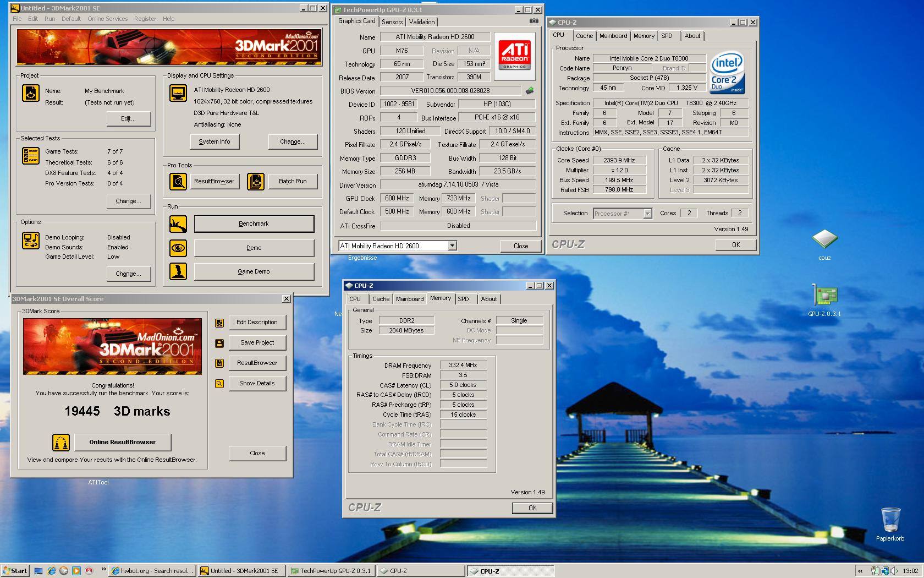Click OK in the top CPU-Z processor window
Screen dimensions: 924x578
[x=736, y=245]
